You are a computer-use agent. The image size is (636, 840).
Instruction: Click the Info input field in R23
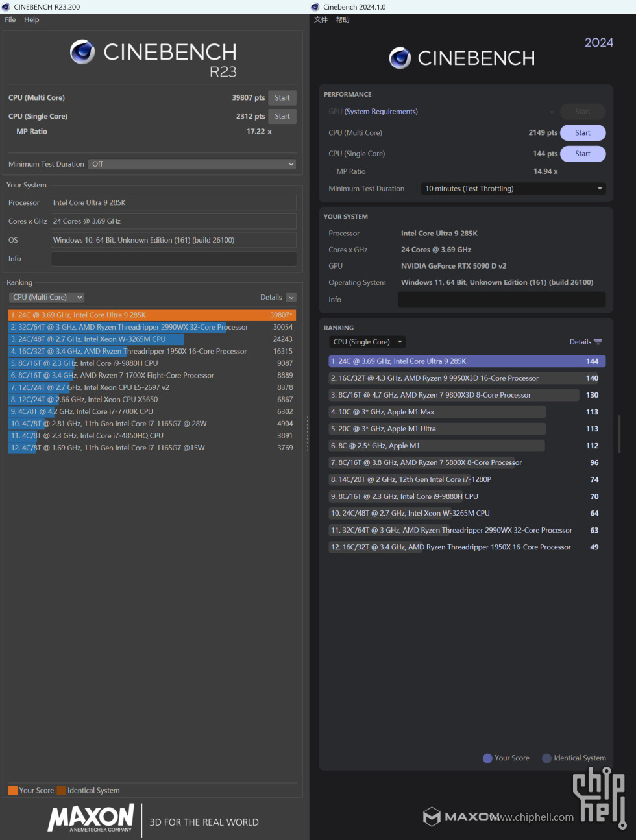coord(173,259)
